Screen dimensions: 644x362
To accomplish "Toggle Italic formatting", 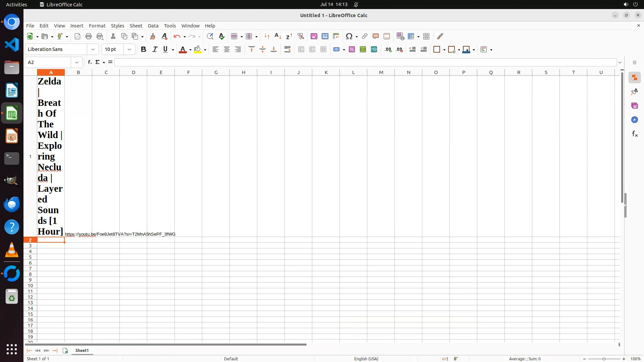I will [155, 50].
